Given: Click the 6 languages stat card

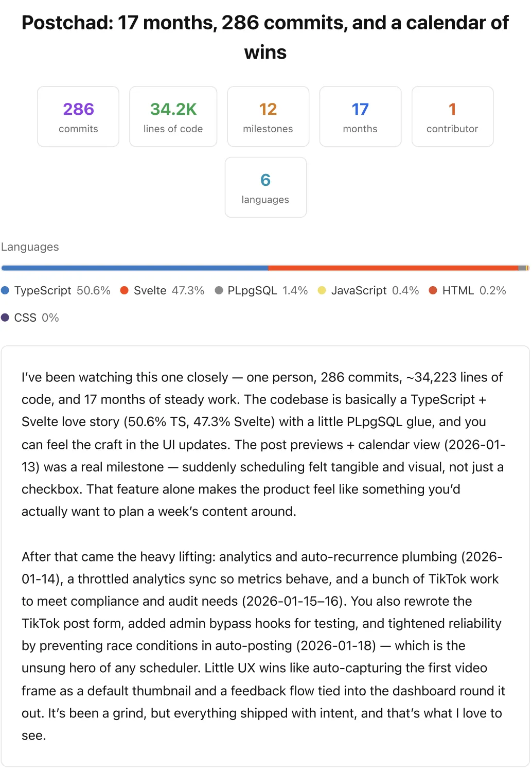Looking at the screenshot, I should click(x=265, y=187).
